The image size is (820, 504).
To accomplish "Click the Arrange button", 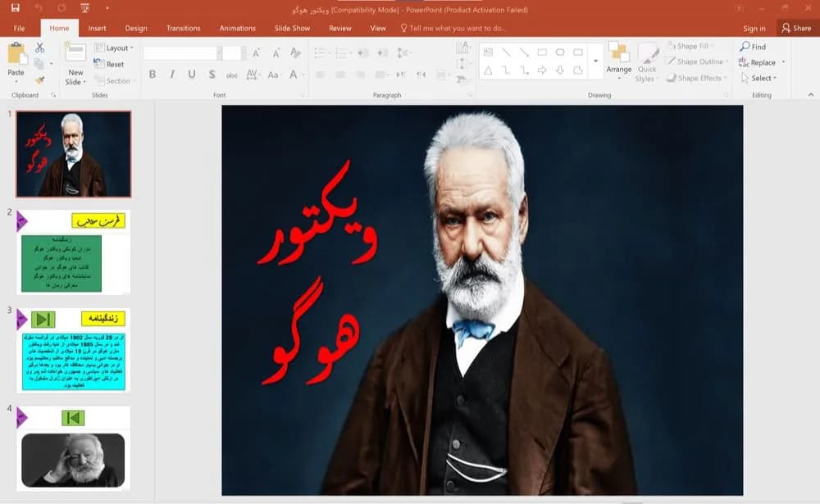I will click(619, 60).
